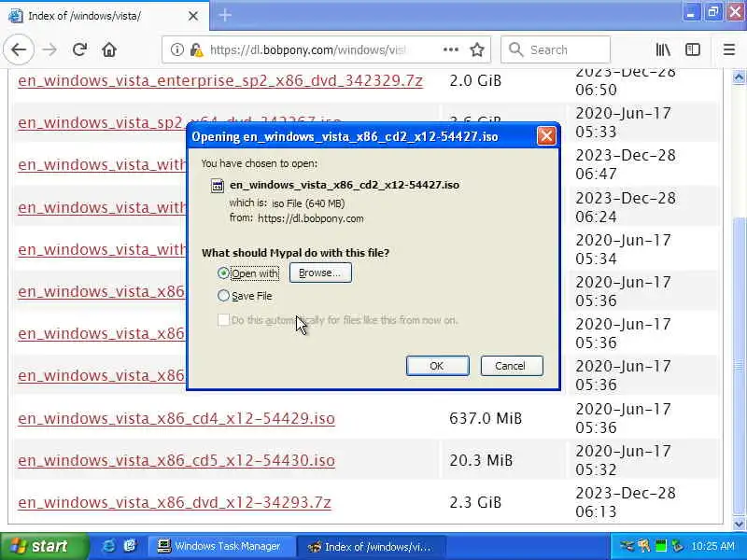The width and height of the screenshot is (747, 560).
Task: Open en_windows_vista_x86_cd4_x12-54429.iso link
Action: coord(176,418)
